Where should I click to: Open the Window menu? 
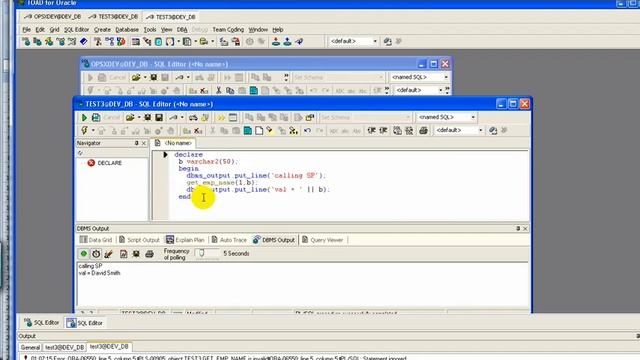click(258, 30)
